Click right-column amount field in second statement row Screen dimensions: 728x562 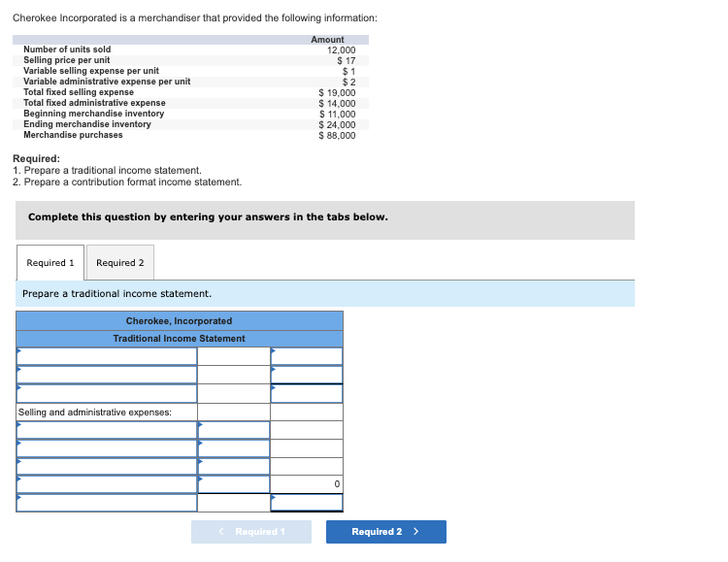[x=307, y=375]
